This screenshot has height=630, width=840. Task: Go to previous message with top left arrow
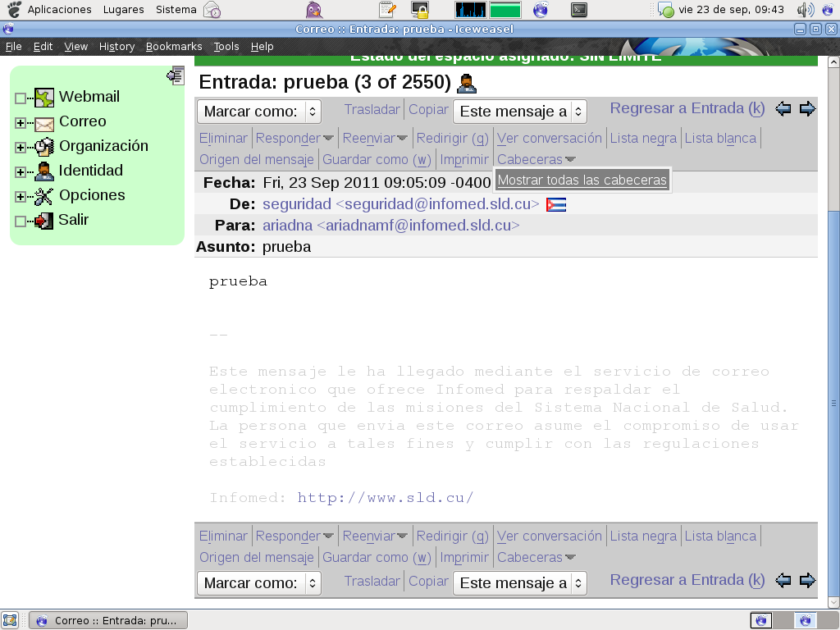(x=783, y=109)
